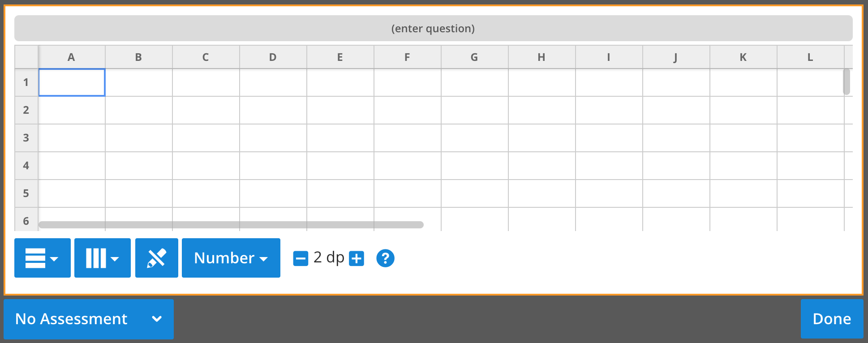Open the Number format dropdown
This screenshot has width=868, height=343.
coord(231,258)
